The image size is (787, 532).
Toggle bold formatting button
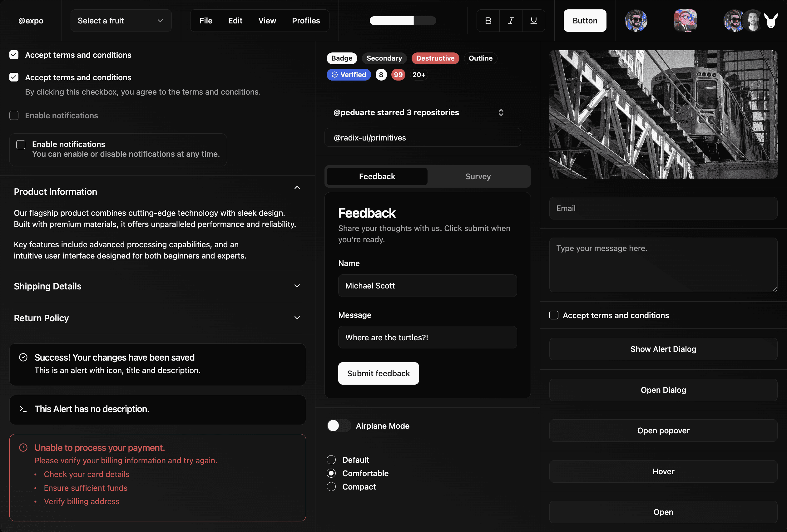click(x=488, y=21)
